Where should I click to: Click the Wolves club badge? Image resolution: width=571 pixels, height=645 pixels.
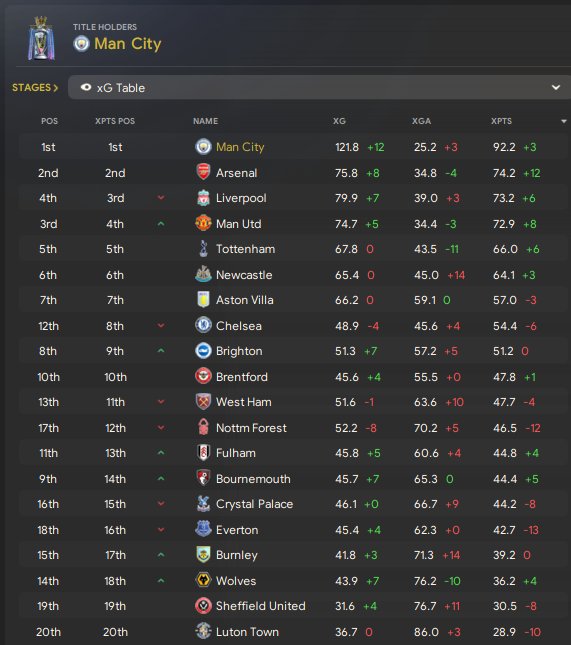tap(203, 580)
